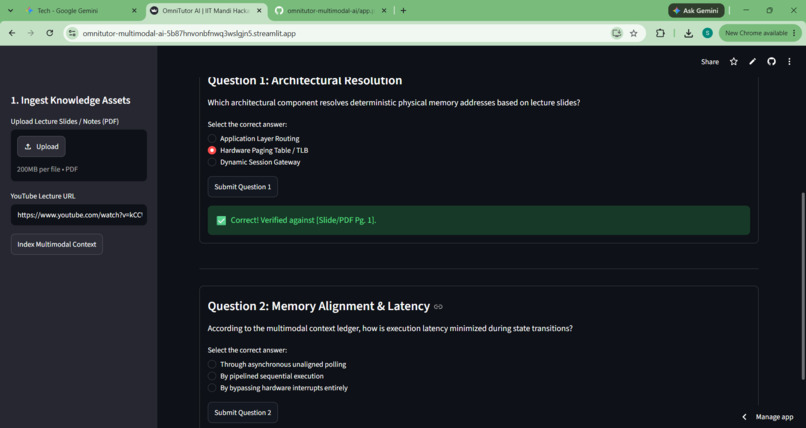The width and height of the screenshot is (806, 428).
Task: Open the Chrome downloads icon
Action: tap(688, 33)
